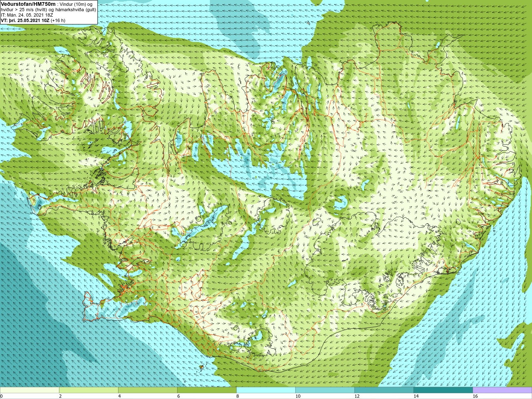532x399 pixels.
Task: Click the 'Veðurstofan/HM750m' title text
Action: [28, 4]
